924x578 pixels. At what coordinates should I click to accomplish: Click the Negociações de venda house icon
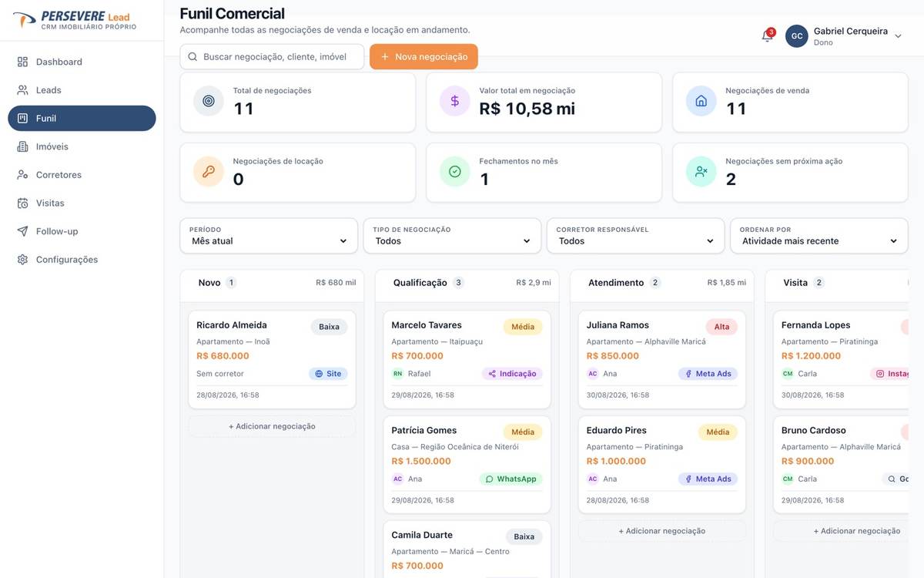701,101
